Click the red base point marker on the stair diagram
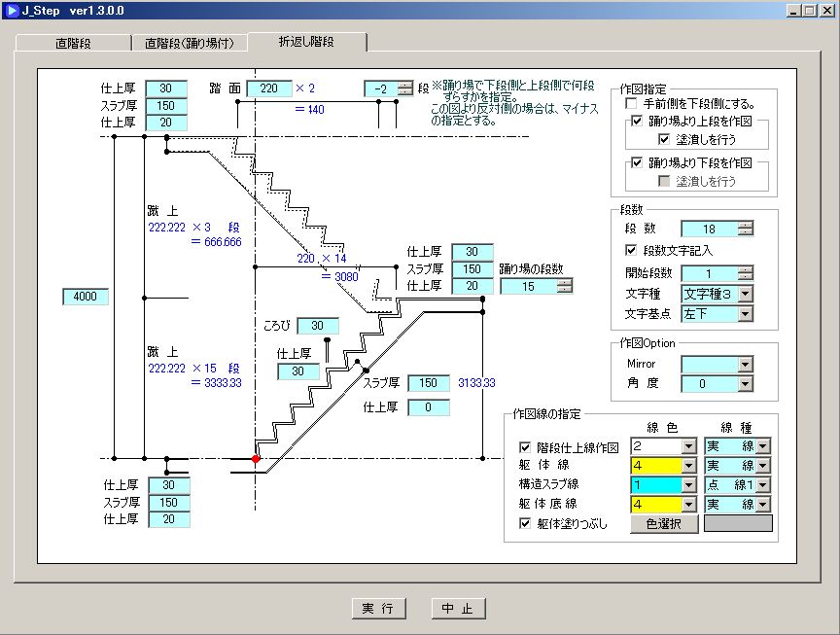Viewport: 840px width, 635px height. point(256,458)
